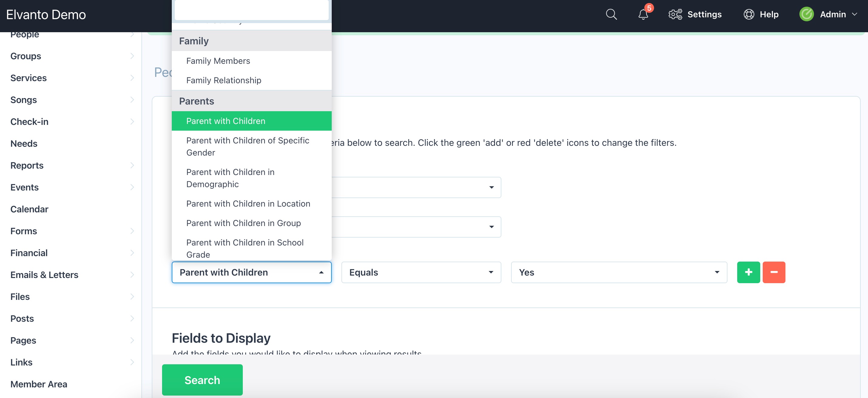Viewport: 868px width, 398px height.
Task: Open the Yes value dropdown
Action: 619,272
